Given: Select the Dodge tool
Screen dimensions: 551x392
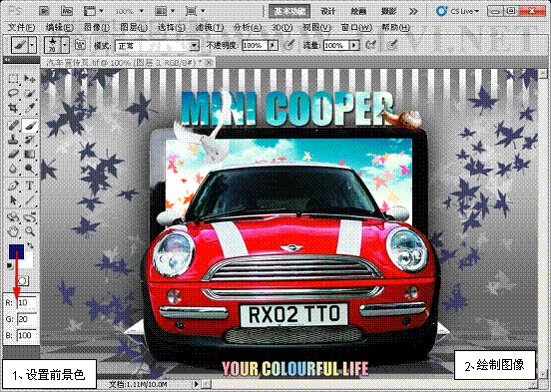Looking at the screenshot, I should click(x=30, y=169).
